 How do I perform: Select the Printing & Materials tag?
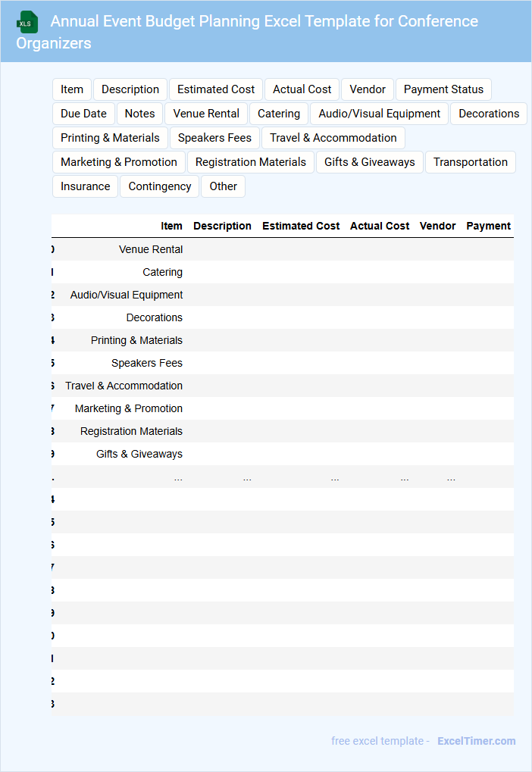tap(110, 138)
